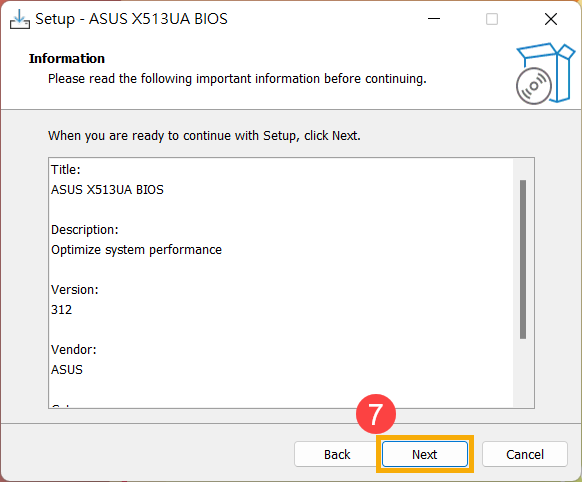This screenshot has width=582, height=482.
Task: Click scrollbar track below the thumb
Action: click(523, 373)
